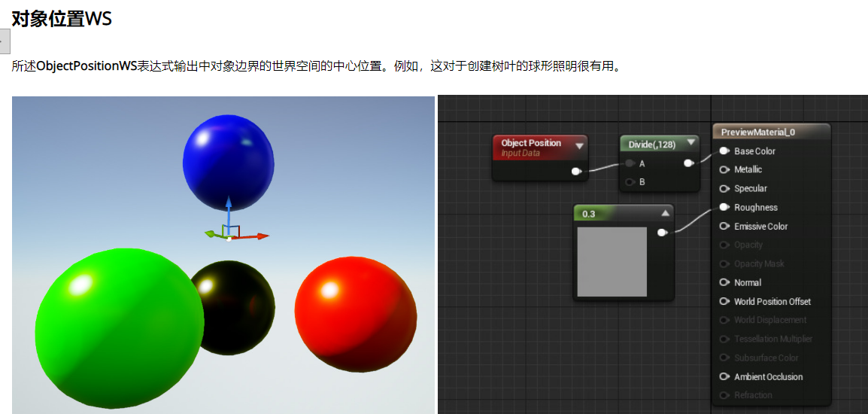This screenshot has height=414, width=868.
Task: Click the collapse tab left of the heading
Action: tap(5, 41)
